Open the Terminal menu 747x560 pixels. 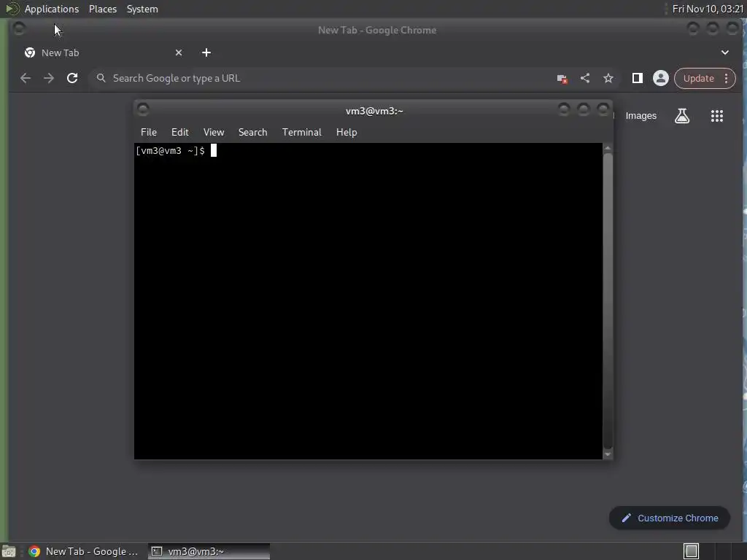301,132
